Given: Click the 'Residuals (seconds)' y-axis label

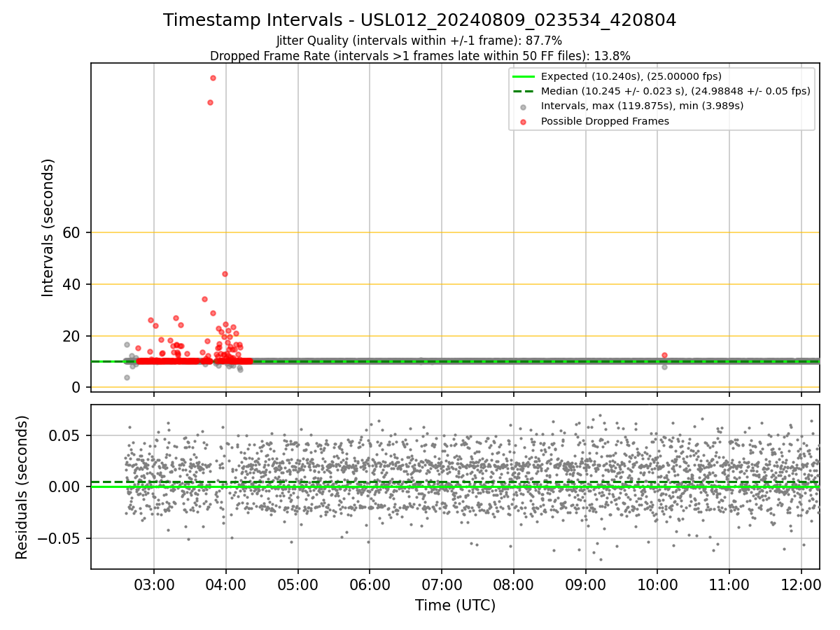Looking at the screenshot, I should (x=22, y=487).
